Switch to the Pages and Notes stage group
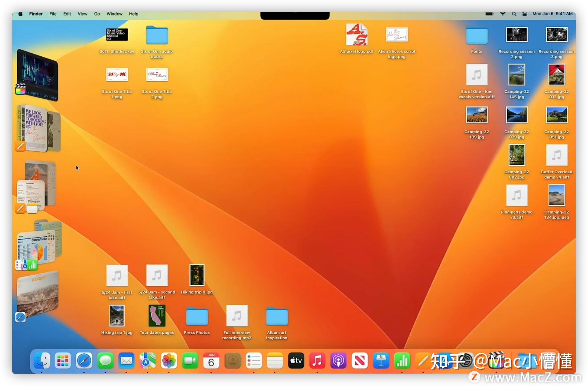Viewport: 588px width, 386px height. (36, 186)
